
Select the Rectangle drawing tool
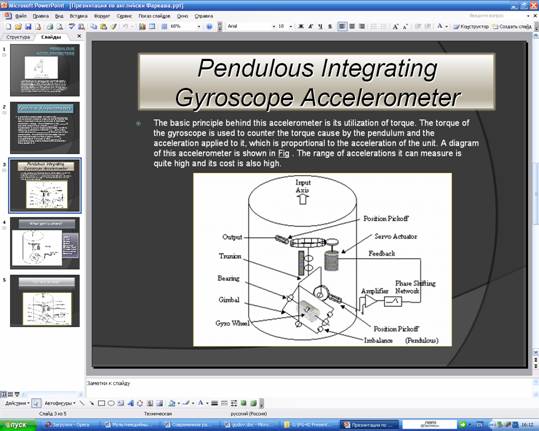[101, 403]
